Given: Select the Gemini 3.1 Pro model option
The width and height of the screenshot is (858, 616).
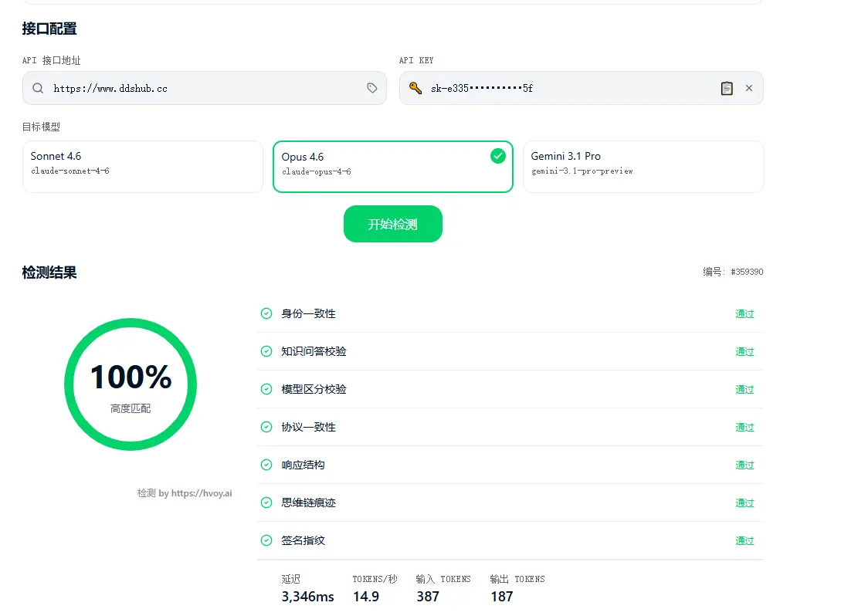Looking at the screenshot, I should click(643, 167).
